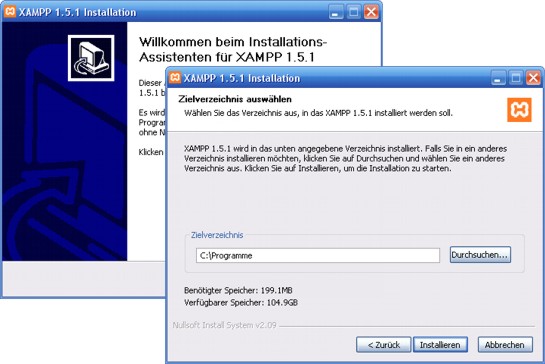Click front window title 'XAMPP 1.5.1 Installation'
The height and width of the screenshot is (364, 545).
(242, 78)
